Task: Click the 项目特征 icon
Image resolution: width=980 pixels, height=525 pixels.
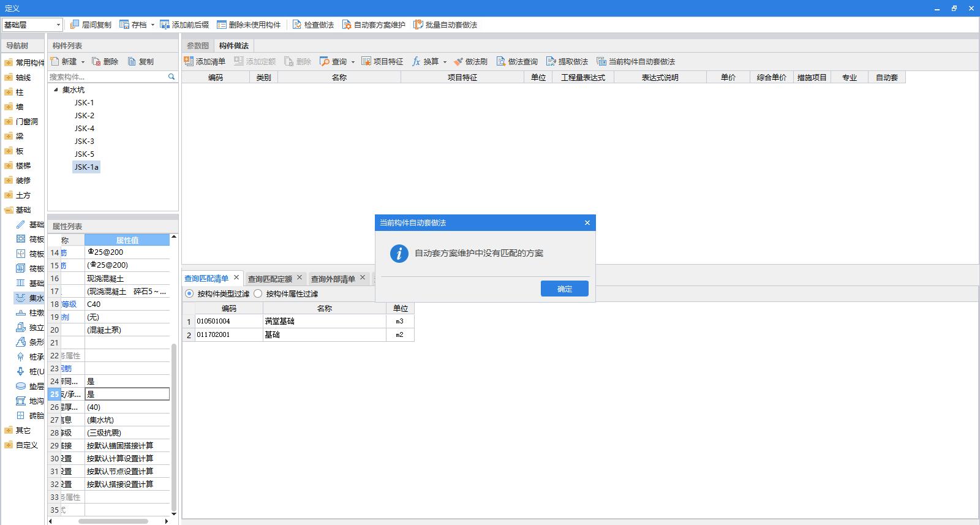Action: click(x=366, y=61)
